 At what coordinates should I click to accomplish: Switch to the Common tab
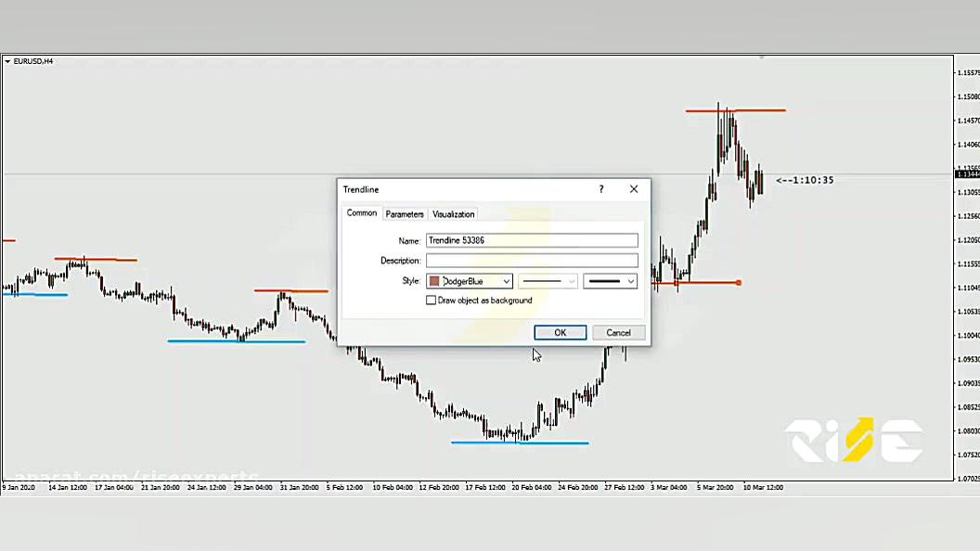click(x=361, y=213)
